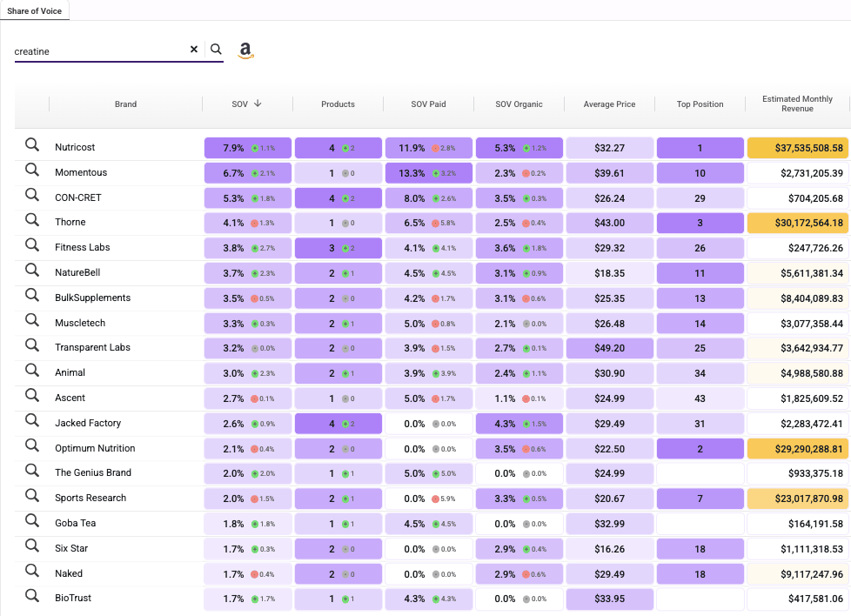Image resolution: width=851 pixels, height=616 pixels.
Task: Click Ascent top position 43
Action: [700, 398]
